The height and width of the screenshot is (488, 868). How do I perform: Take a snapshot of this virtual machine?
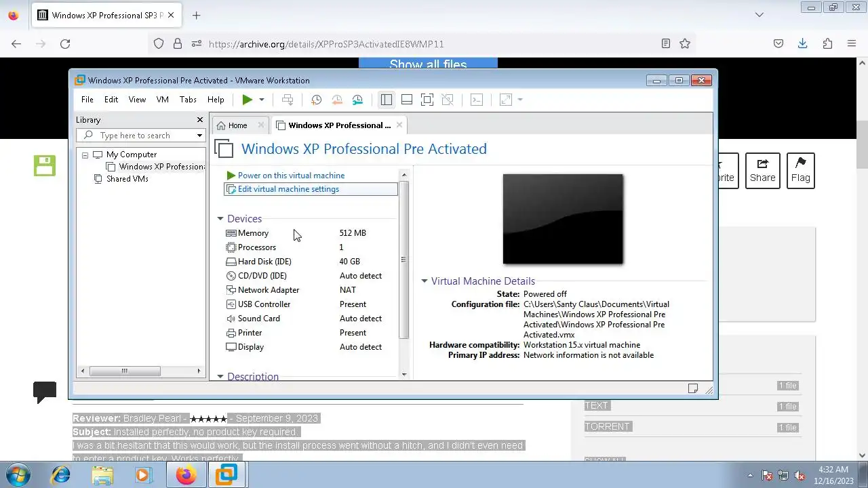point(316,100)
